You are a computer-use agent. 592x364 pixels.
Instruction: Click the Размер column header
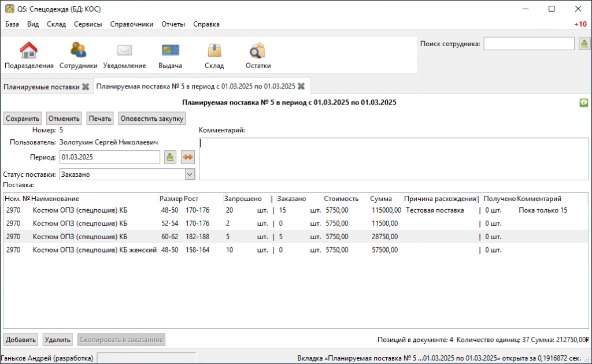[x=171, y=199]
